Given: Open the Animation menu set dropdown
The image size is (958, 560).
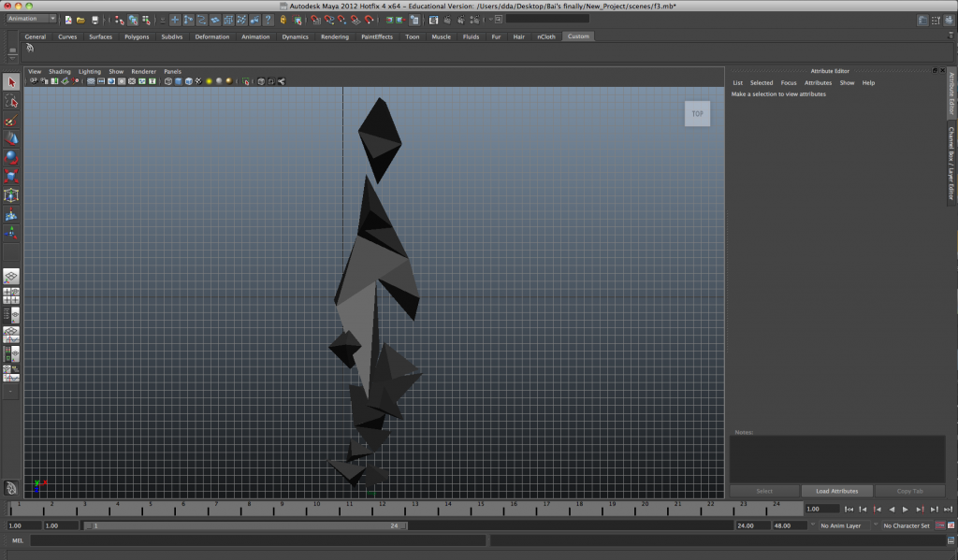Looking at the screenshot, I should [x=30, y=19].
